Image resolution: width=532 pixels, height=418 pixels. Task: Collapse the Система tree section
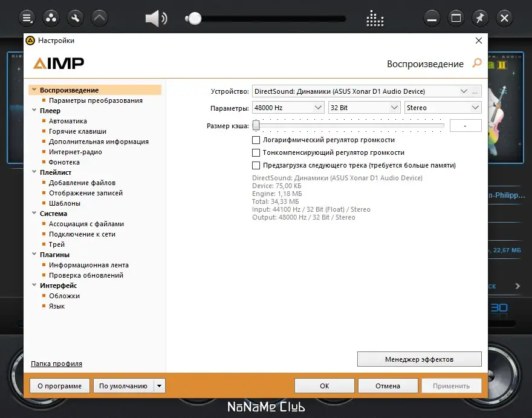point(34,213)
